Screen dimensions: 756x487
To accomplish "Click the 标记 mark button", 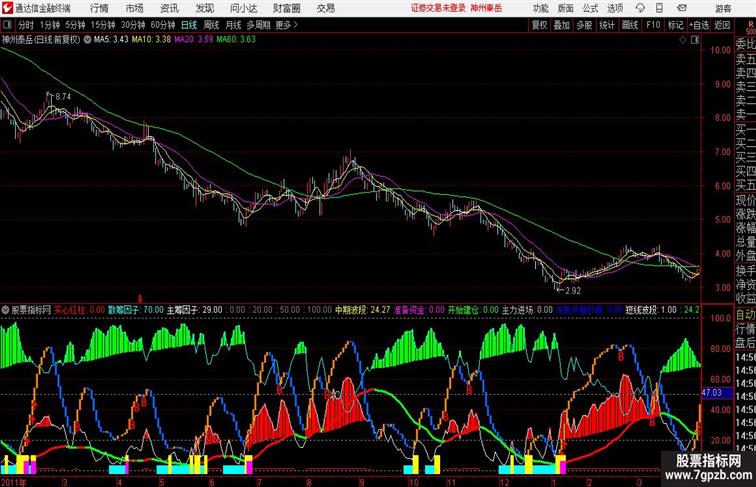I will (x=675, y=25).
